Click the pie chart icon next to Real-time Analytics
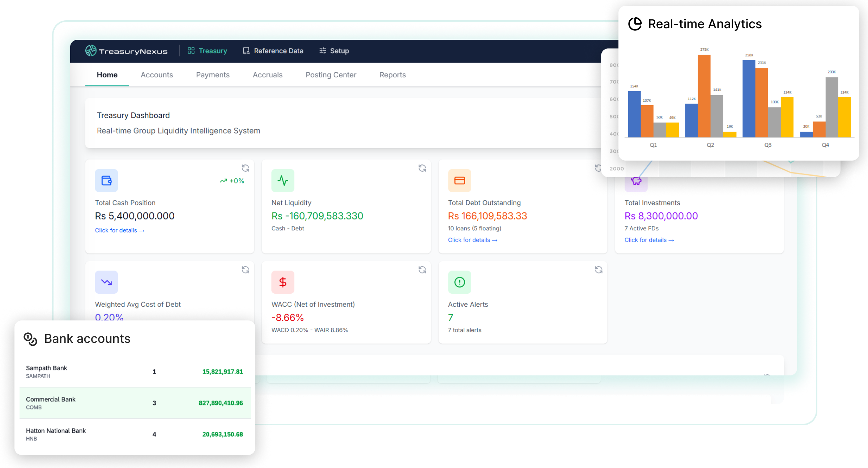Screen dimensions: 868x468 pyautogui.click(x=635, y=24)
